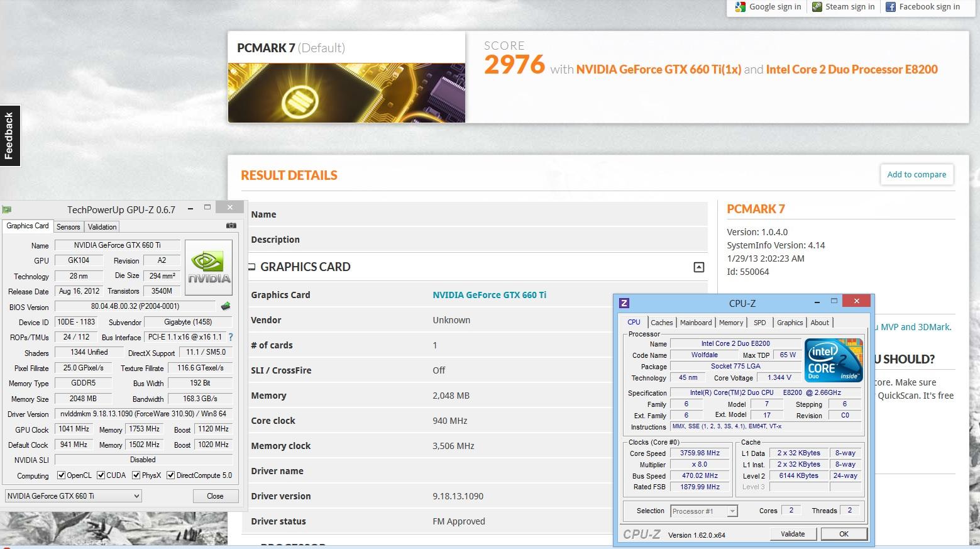Click the Id: 550064 text
Image resolution: width=980 pixels, height=549 pixels.
click(747, 272)
